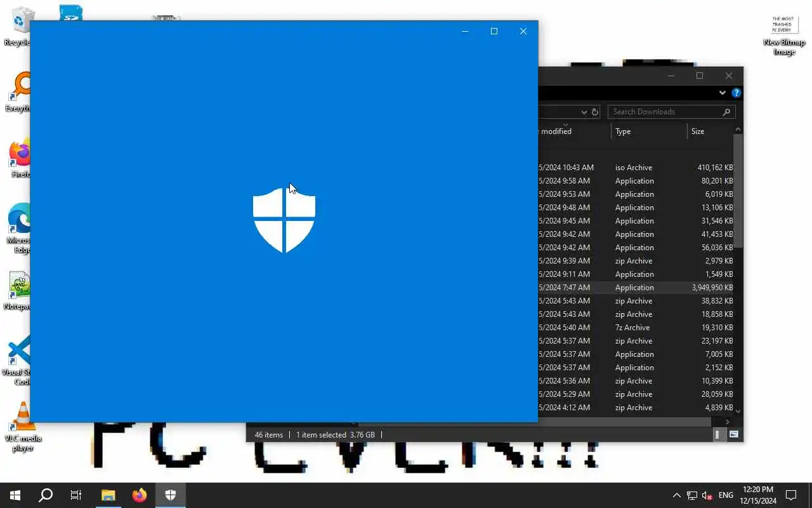Select the file sized 13,106 KB
Viewport: 812px width, 508px height.
[x=636, y=208]
